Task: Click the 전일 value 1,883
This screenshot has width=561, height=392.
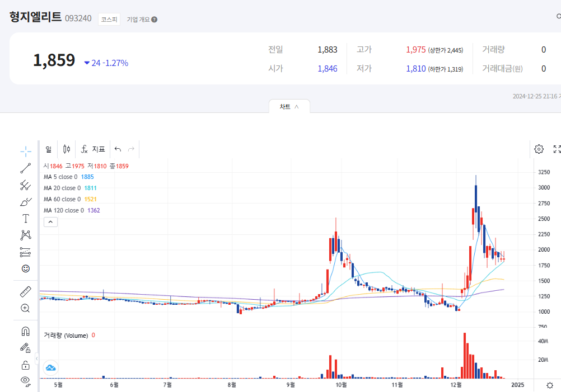Action: (x=328, y=50)
